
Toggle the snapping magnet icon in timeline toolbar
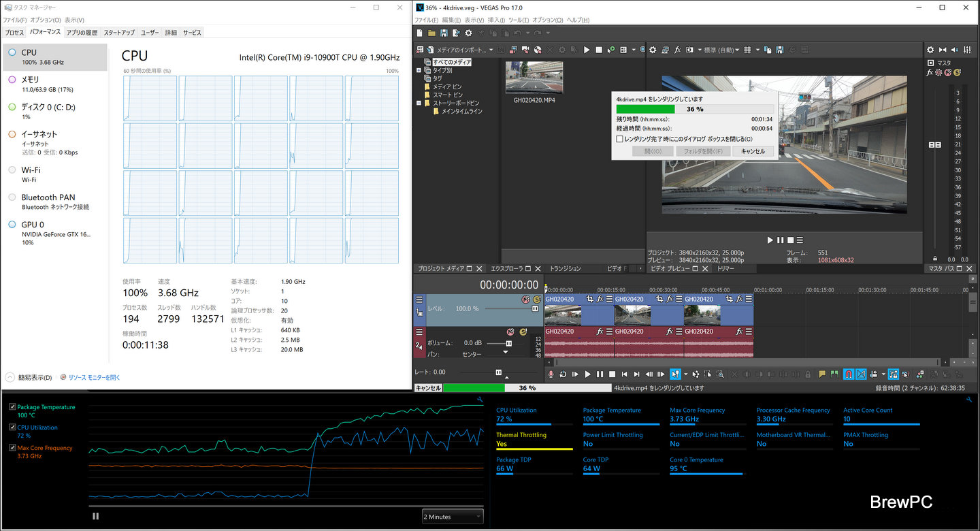(x=849, y=374)
